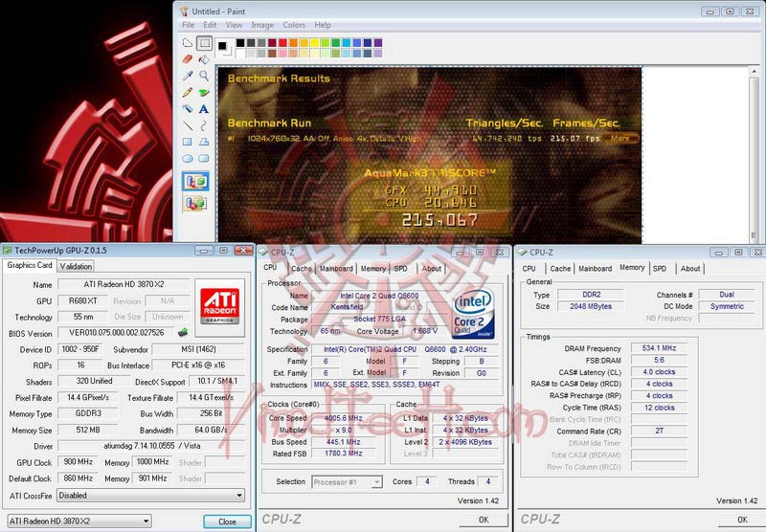
Task: Click the BIOS Version field in GPU-Z
Action: click(x=116, y=333)
